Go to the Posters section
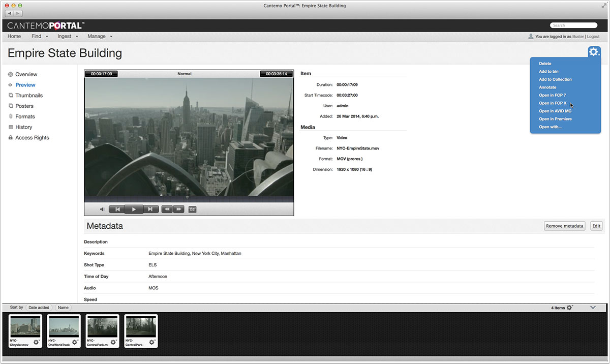The image size is (610, 364). coord(24,106)
